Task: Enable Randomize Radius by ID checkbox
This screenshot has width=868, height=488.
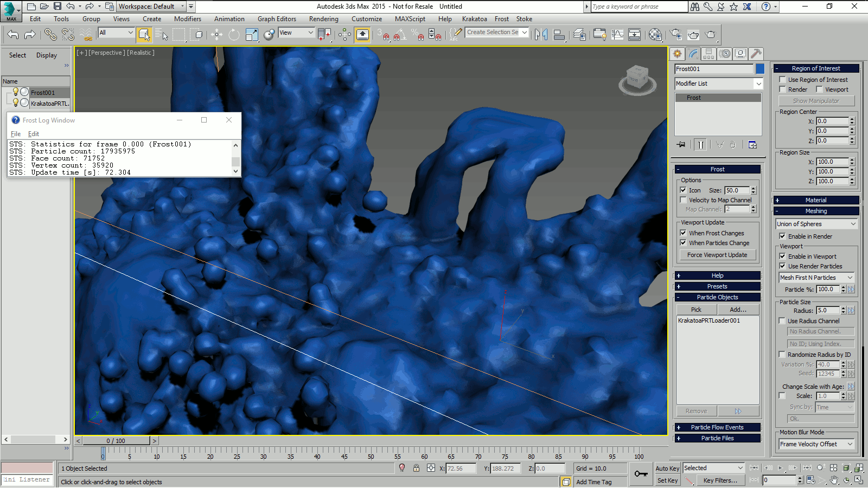Action: pyautogui.click(x=782, y=355)
